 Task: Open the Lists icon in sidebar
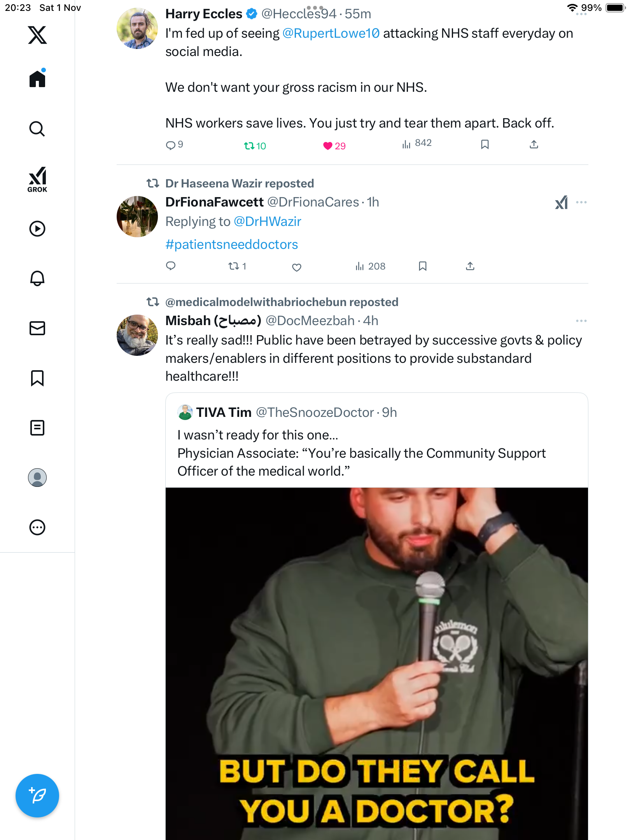click(37, 428)
